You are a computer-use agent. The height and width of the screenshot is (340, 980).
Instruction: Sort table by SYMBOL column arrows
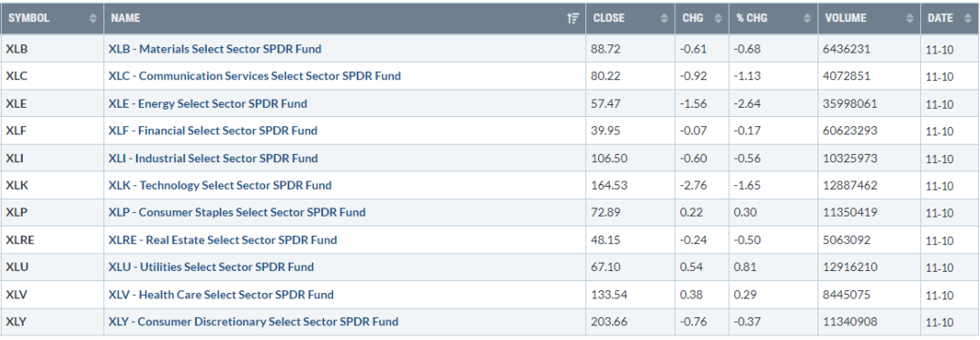click(93, 18)
